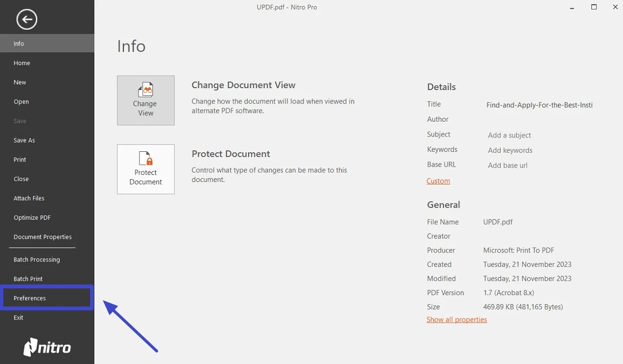Open the Print menu entry
This screenshot has width=623, height=364.
pyautogui.click(x=20, y=159)
